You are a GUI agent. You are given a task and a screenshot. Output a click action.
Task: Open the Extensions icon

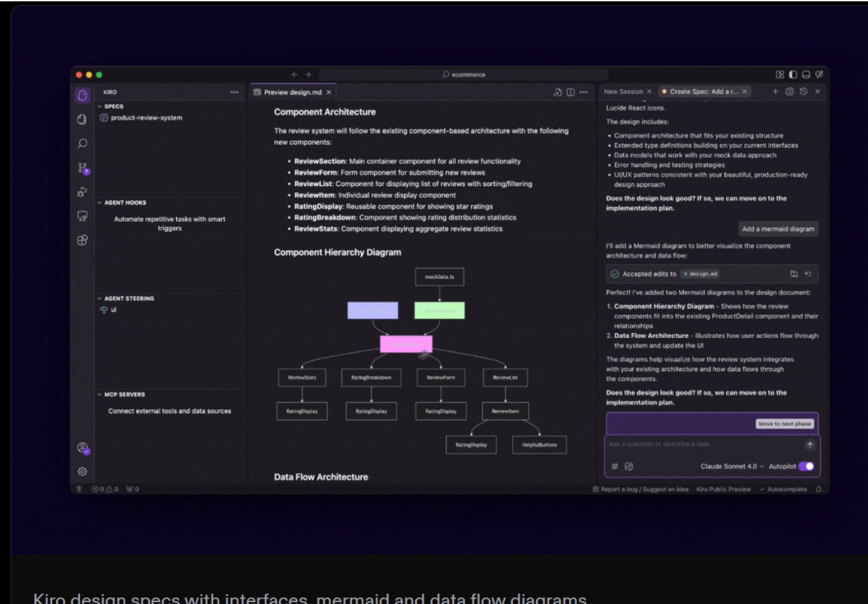(x=83, y=240)
